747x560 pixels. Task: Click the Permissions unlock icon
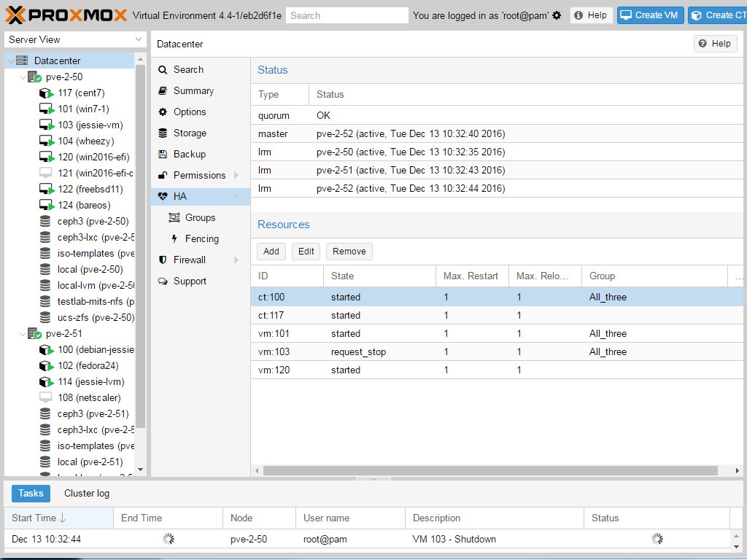163,175
